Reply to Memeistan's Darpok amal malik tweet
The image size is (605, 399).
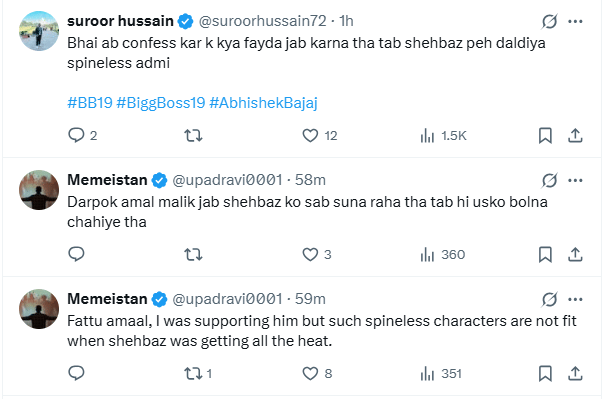pyautogui.click(x=76, y=254)
